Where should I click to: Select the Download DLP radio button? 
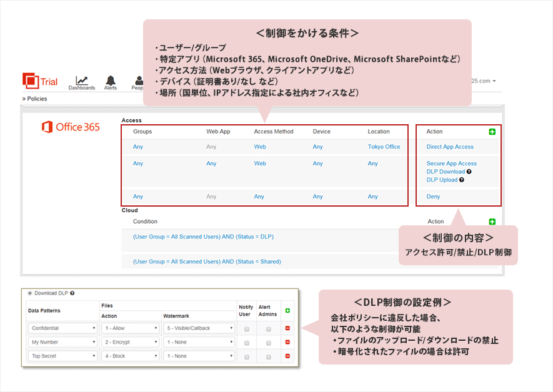(30, 293)
